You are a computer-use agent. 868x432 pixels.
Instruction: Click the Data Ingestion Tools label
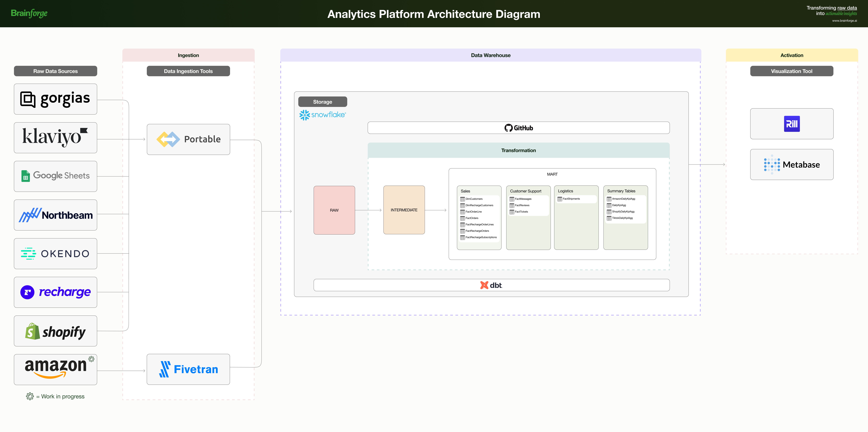click(188, 71)
